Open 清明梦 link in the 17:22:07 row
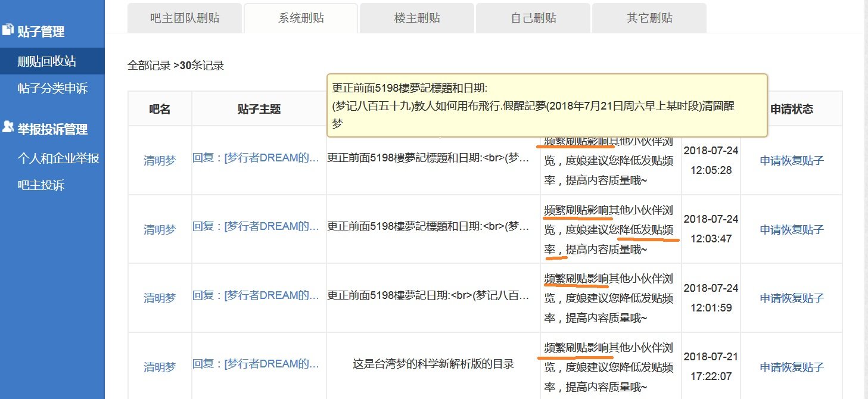Viewport: 868px width, 399px height. 160,367
